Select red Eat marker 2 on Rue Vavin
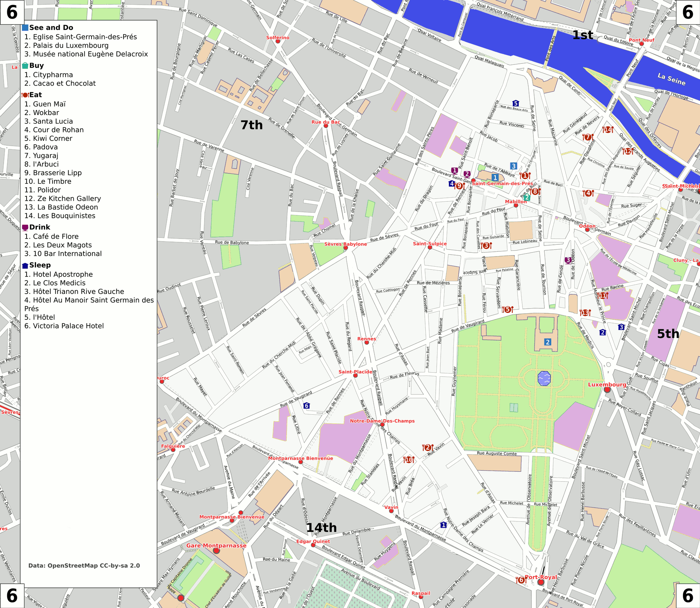700x608 pixels. (x=428, y=447)
